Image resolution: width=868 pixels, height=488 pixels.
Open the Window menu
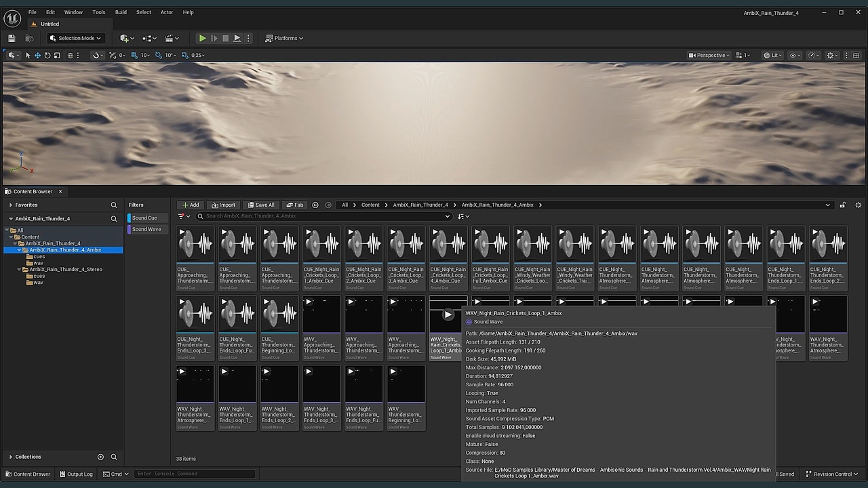[73, 12]
